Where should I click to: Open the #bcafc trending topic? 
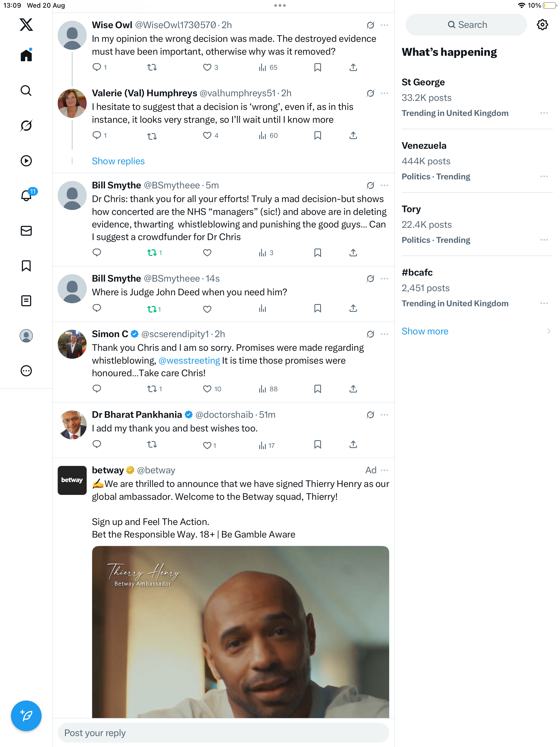point(417,273)
